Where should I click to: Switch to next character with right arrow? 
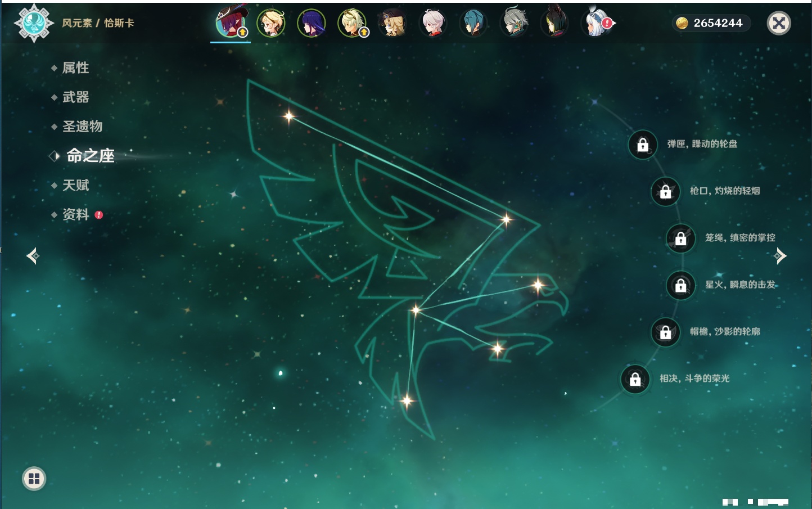(780, 256)
